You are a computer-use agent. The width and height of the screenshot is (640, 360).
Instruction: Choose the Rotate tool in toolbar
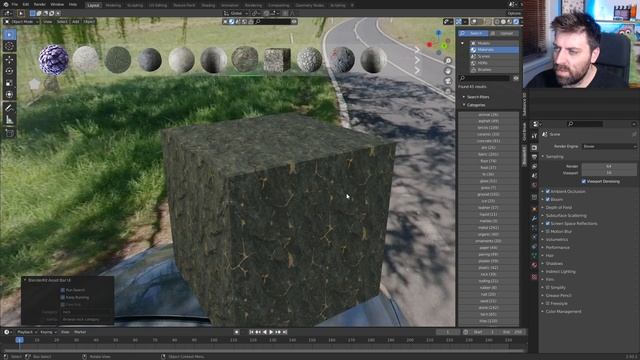(x=9, y=71)
